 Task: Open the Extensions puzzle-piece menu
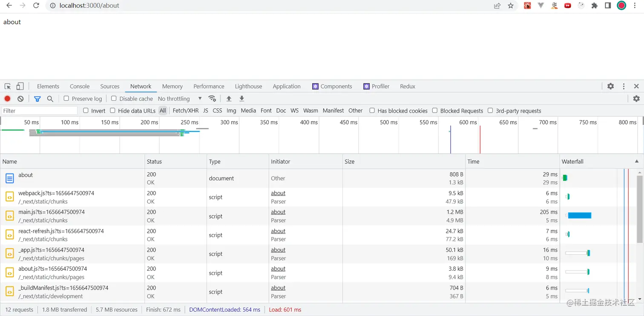tap(595, 6)
